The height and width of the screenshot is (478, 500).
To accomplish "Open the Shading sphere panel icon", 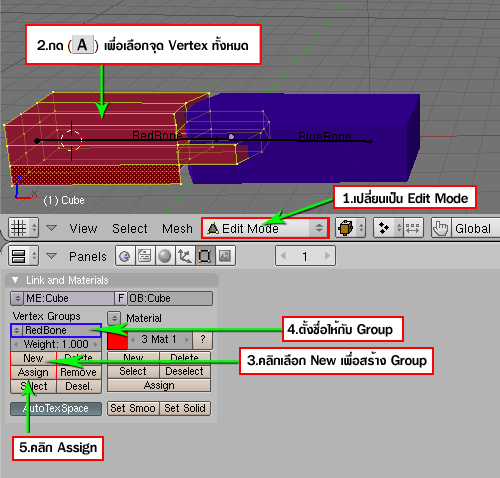I will (165, 256).
